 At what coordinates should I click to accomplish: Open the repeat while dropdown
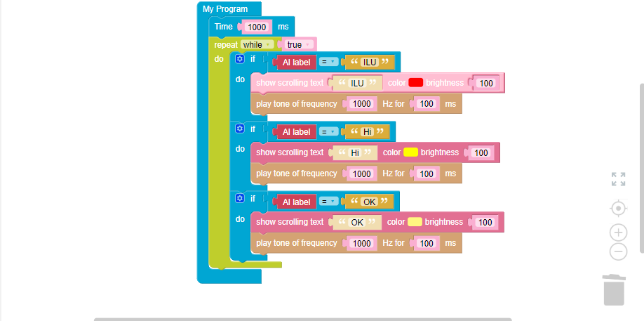[257, 44]
